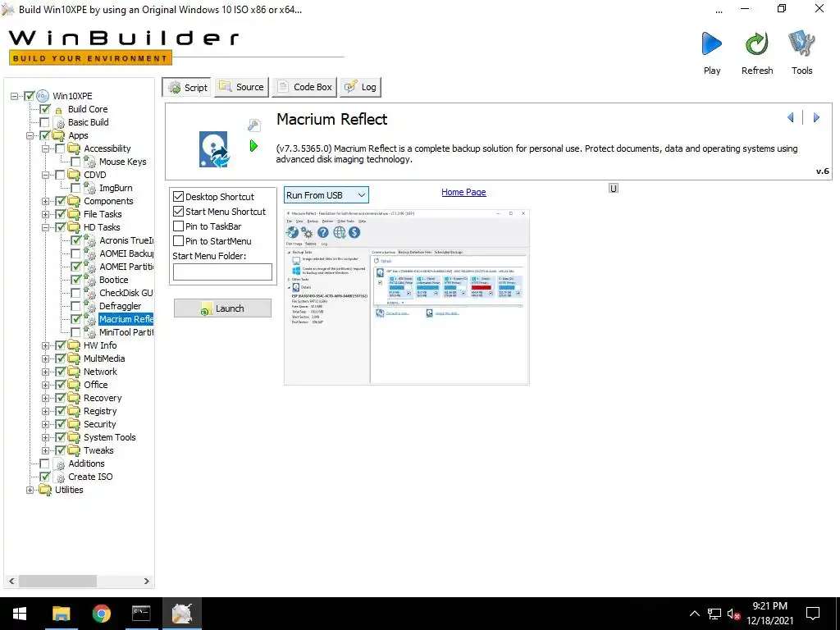The image size is (840, 630).
Task: Select the Security tree item
Action: point(99,424)
